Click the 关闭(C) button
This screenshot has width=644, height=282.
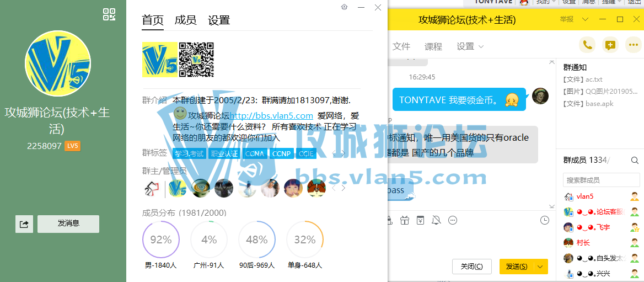coord(472,267)
